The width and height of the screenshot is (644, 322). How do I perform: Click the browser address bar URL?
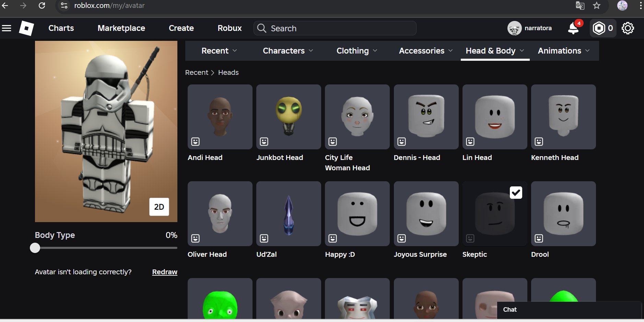click(x=109, y=5)
